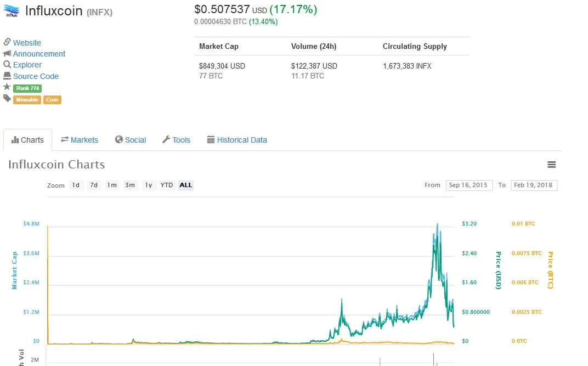Click the 77 BTC market cap value
The height and width of the screenshot is (366, 588).
211,76
